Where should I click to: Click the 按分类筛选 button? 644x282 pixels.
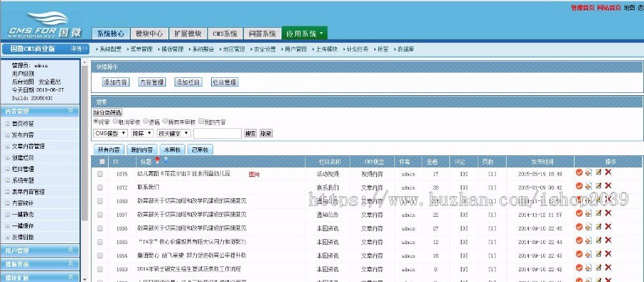pos(107,112)
